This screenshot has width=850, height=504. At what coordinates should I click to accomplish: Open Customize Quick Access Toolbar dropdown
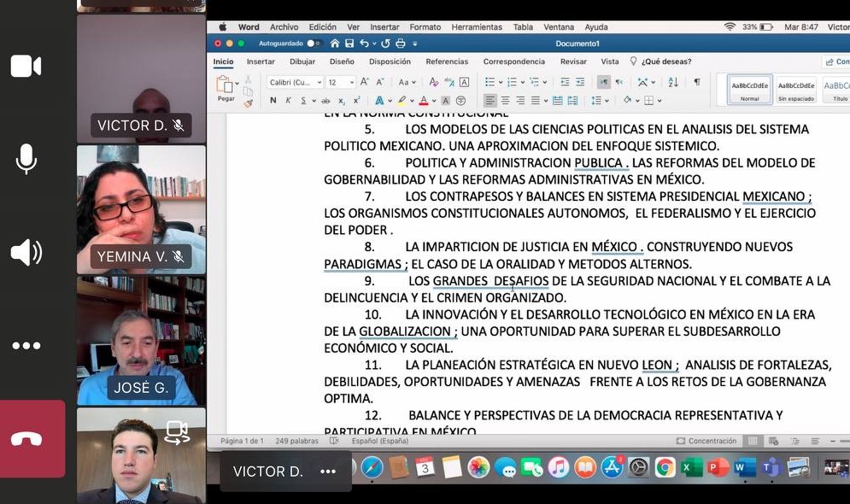point(415,44)
